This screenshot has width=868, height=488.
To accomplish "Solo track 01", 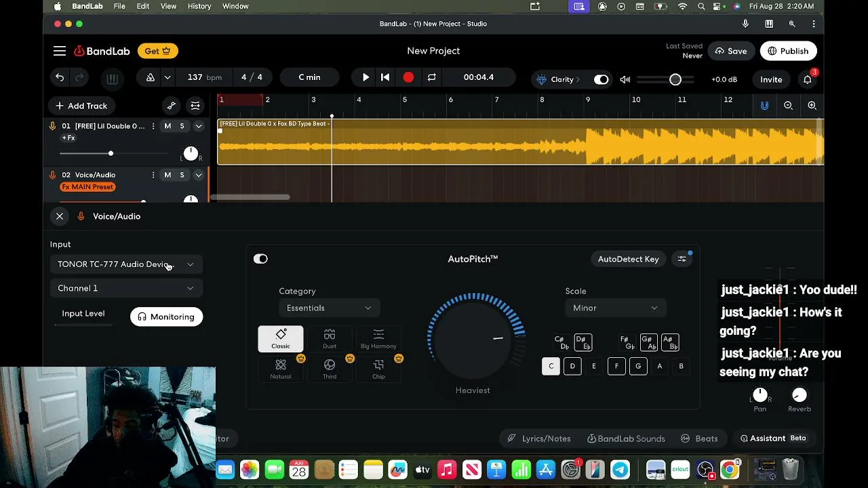I will tap(182, 126).
